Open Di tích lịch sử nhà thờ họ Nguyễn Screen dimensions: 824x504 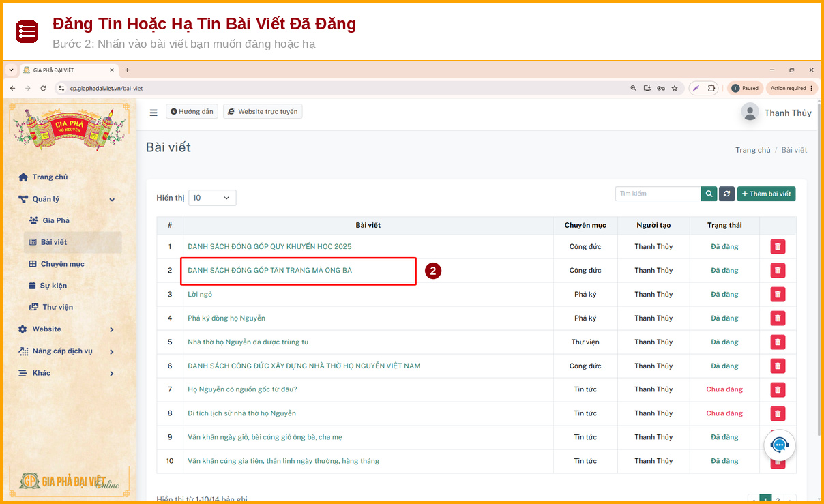click(x=241, y=413)
